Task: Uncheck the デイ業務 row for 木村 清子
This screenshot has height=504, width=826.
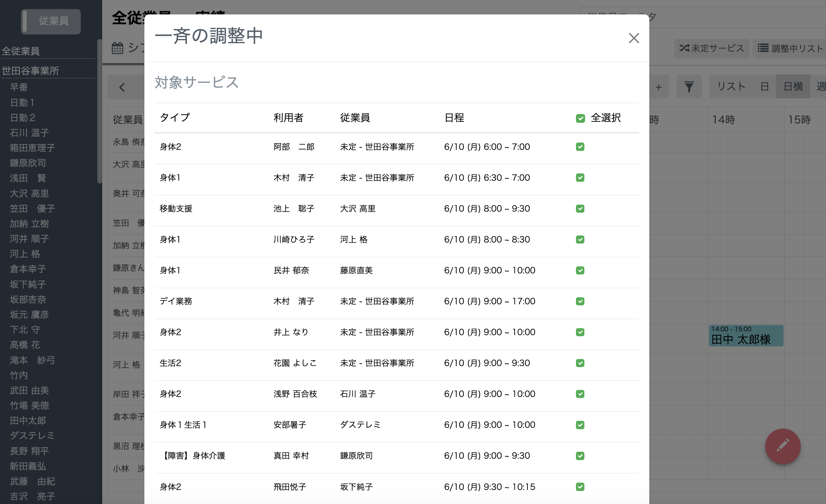Action: 580,301
